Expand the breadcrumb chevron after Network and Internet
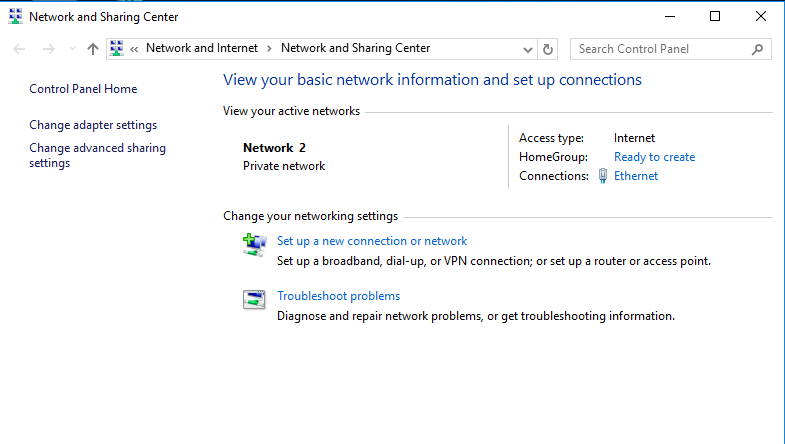 point(269,49)
